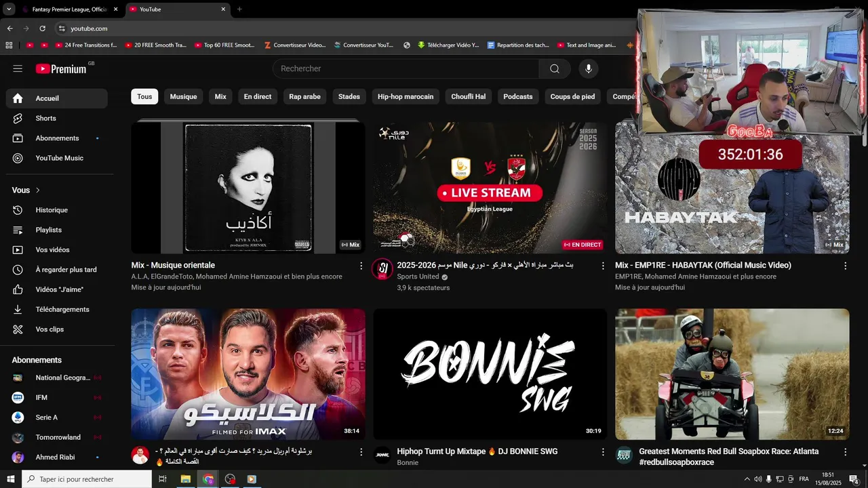Open Historique in the sidebar
The width and height of the screenshot is (868, 488).
click(57, 210)
